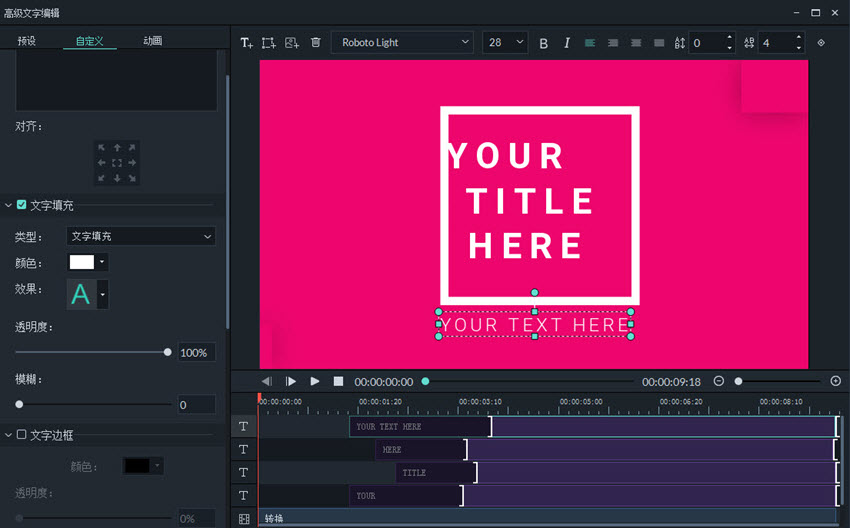
Task: Click the play button in preview controls
Action: (315, 381)
